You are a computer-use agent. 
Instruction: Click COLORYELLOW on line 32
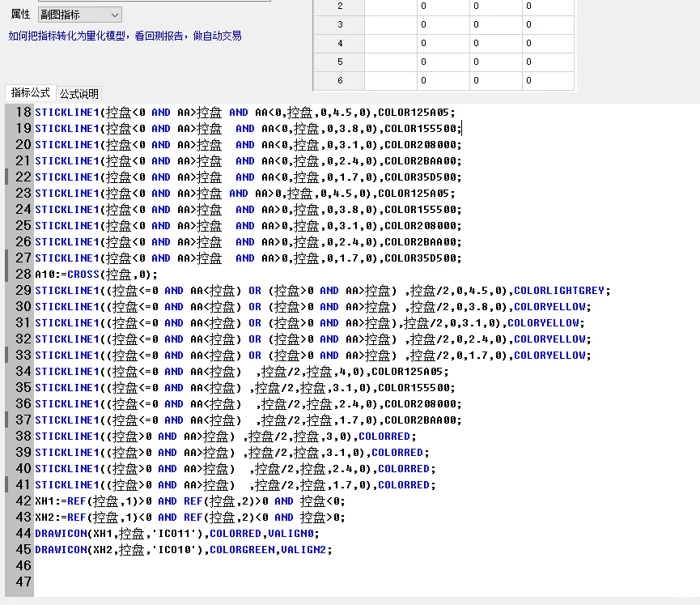[549, 339]
